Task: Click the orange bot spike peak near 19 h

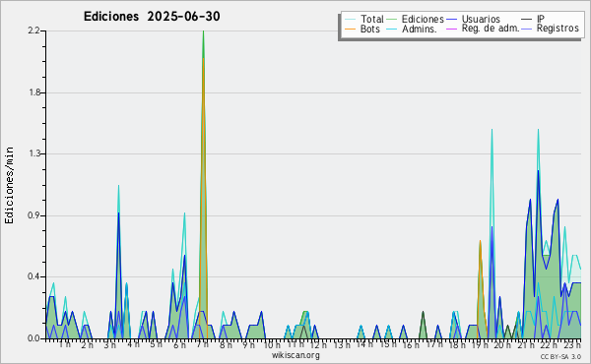Action: click(480, 242)
